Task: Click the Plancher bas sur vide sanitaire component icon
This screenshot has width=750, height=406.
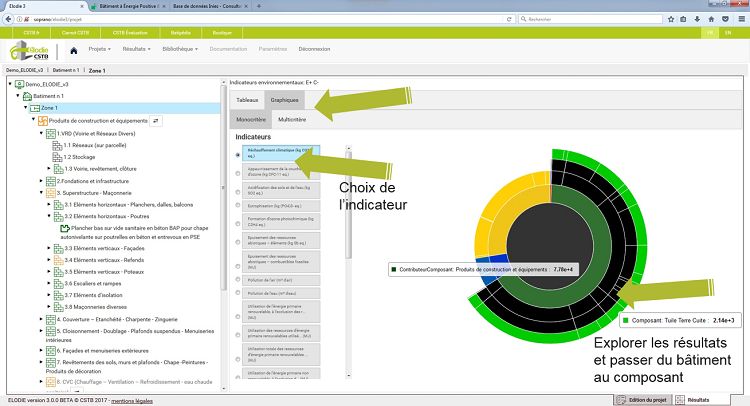Action: click(65, 229)
